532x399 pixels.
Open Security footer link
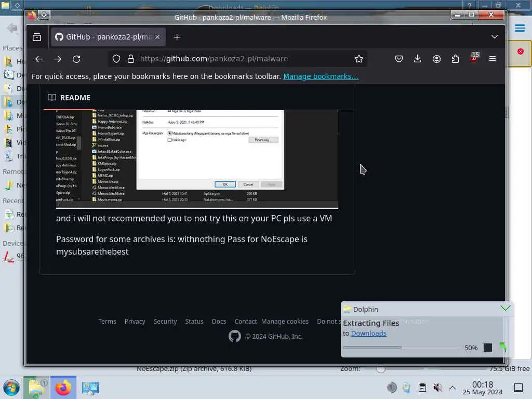point(165,321)
